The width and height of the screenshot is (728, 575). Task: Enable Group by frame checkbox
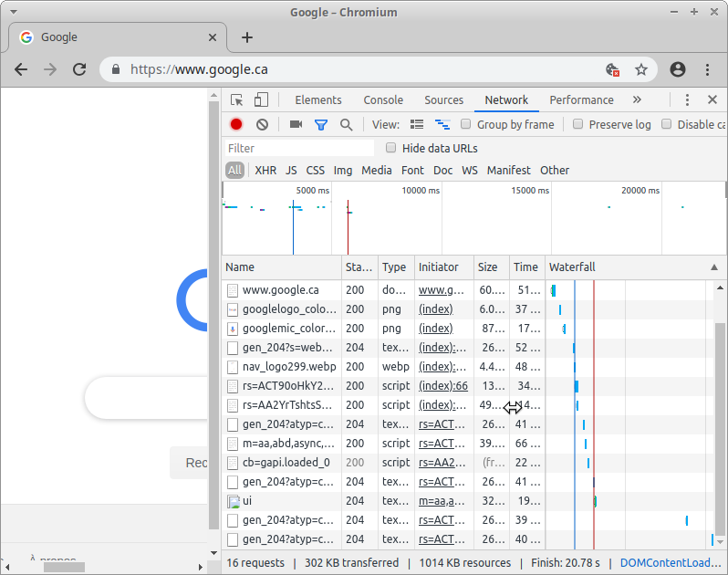point(466,124)
